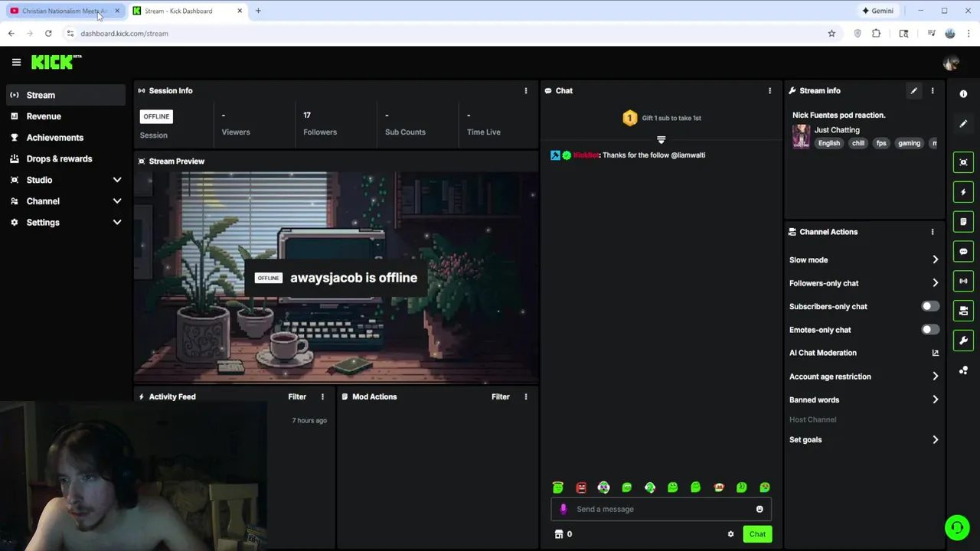
Task: Reload the page with the browser refresh button
Action: pos(48,34)
